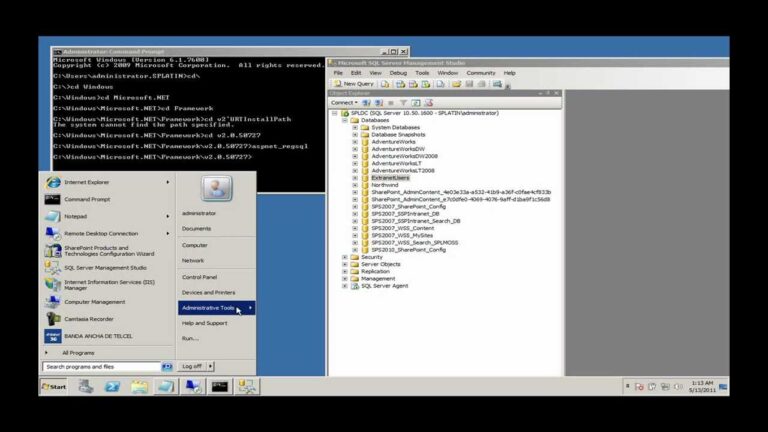Select the SPS2010_SharePoint_Config database
The image size is (768, 432).
tap(408, 250)
